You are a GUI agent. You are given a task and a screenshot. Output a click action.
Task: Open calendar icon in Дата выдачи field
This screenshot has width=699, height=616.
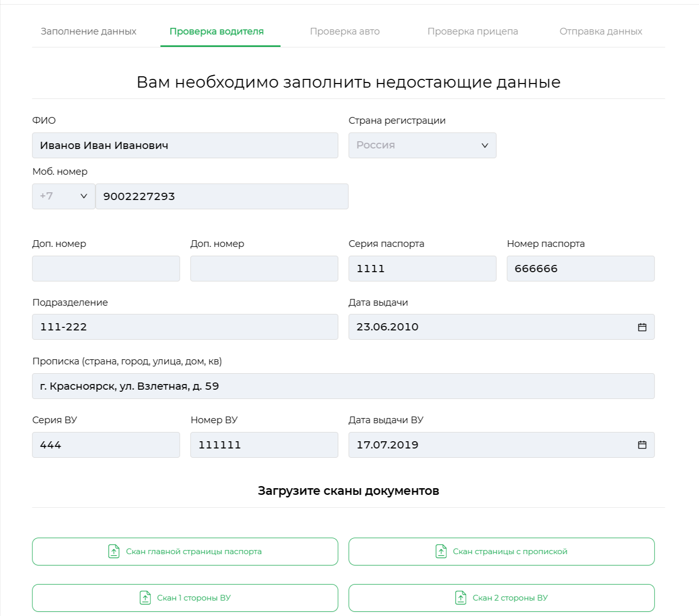642,327
